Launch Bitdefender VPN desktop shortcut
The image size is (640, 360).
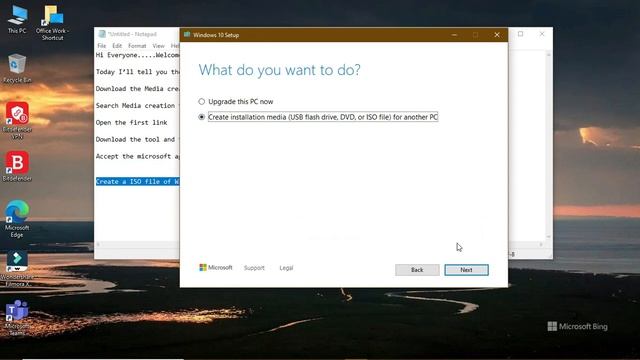pos(17,121)
